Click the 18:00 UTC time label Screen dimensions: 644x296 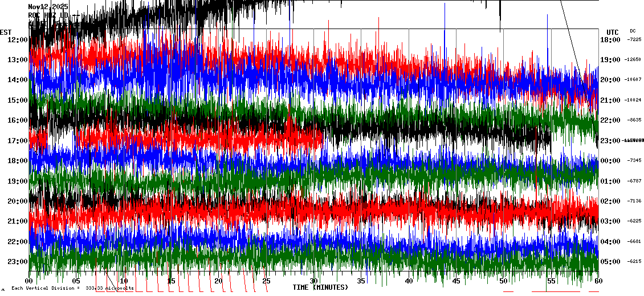coord(610,40)
